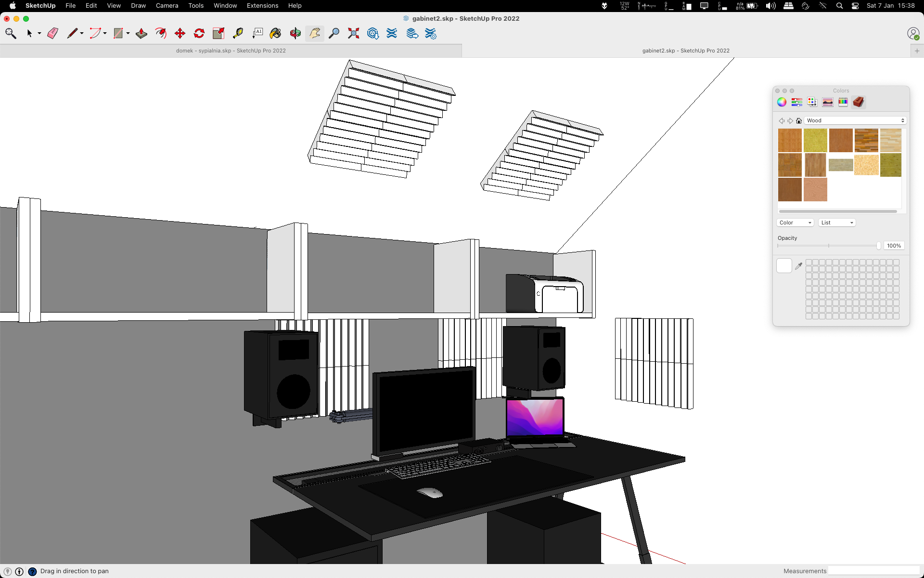The height and width of the screenshot is (578, 924).
Task: Pick the eyedropper in Colors panel
Action: click(x=799, y=265)
